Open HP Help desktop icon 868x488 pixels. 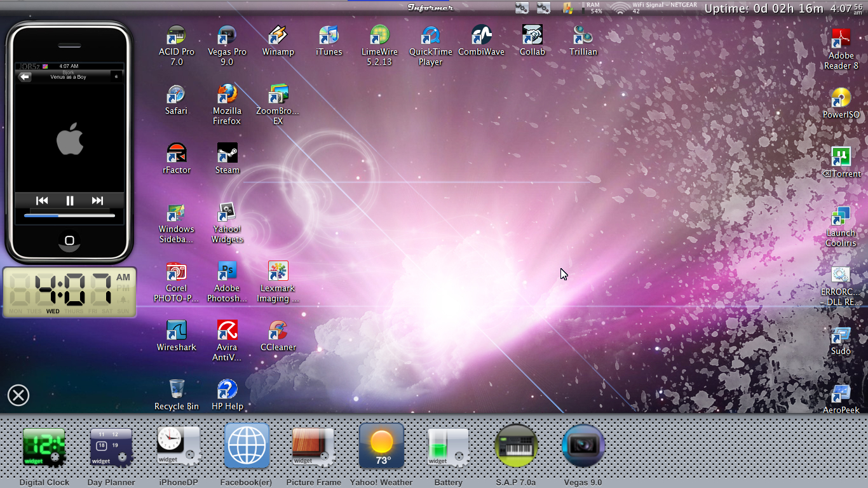(227, 395)
